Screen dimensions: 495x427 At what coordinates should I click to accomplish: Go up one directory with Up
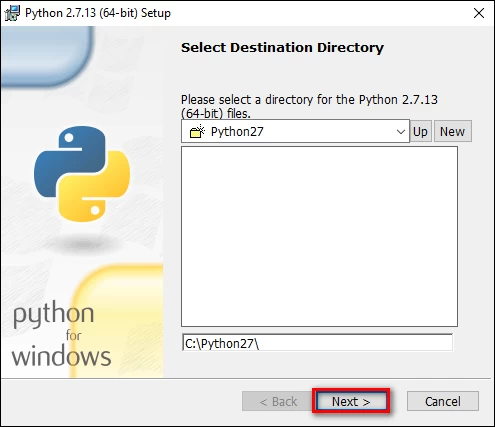pos(420,131)
